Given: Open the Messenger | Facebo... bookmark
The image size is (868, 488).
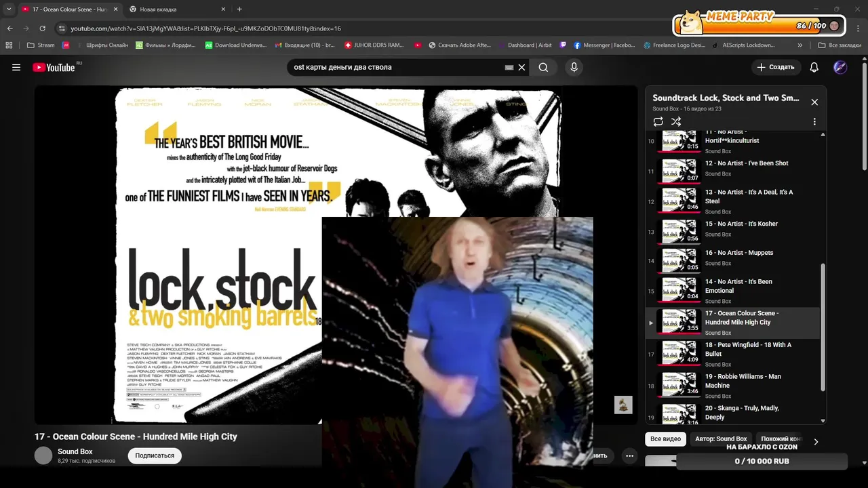Looking at the screenshot, I should (x=604, y=45).
